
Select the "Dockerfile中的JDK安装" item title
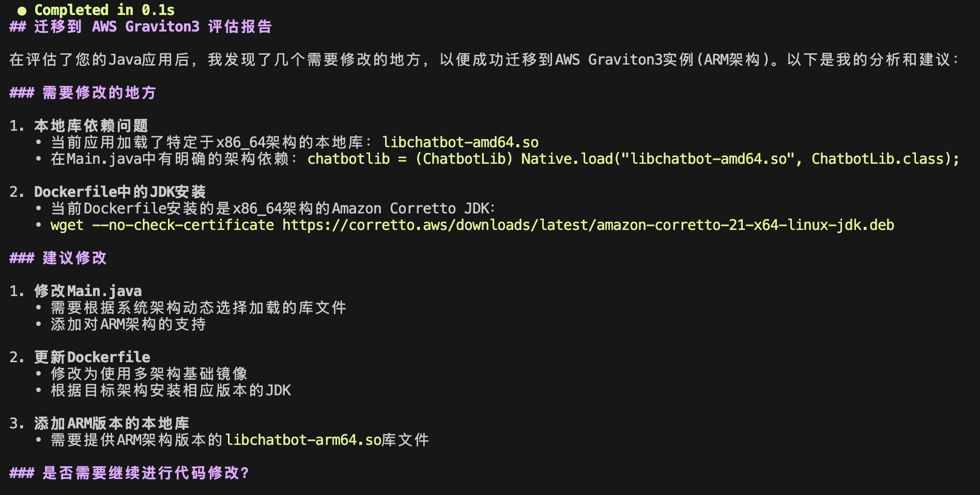coord(119,192)
